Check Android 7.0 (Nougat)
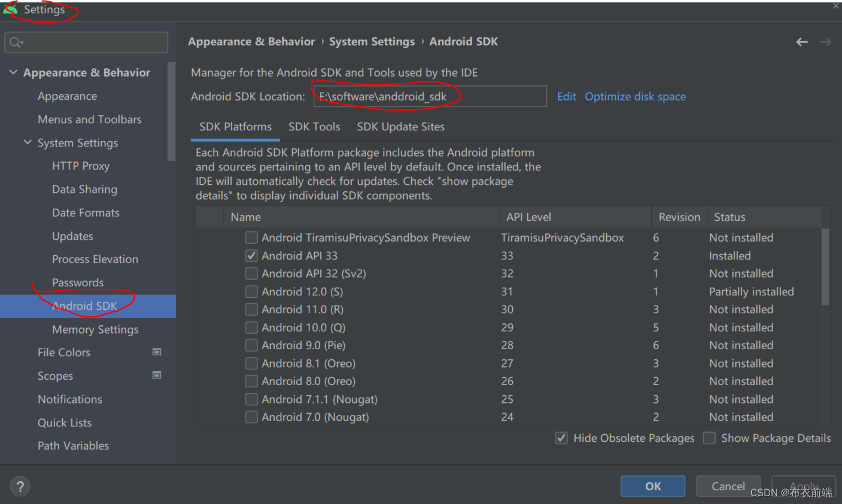This screenshot has width=842, height=504. coord(251,417)
